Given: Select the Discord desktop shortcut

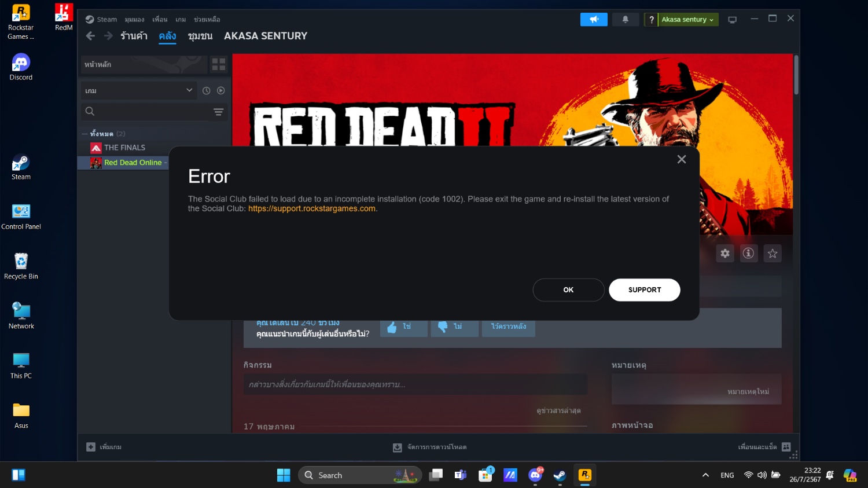Looking at the screenshot, I should coord(21,67).
